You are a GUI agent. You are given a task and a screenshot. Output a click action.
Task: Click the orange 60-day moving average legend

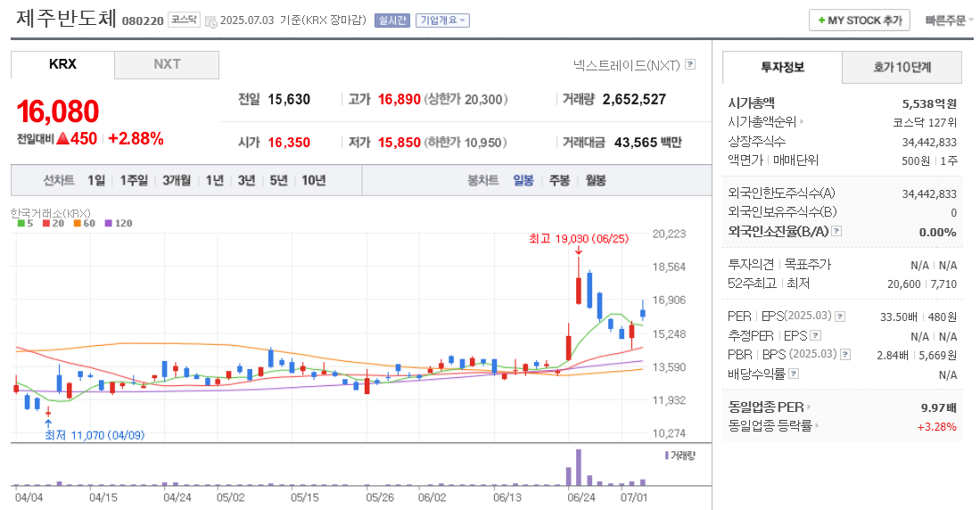tap(85, 223)
